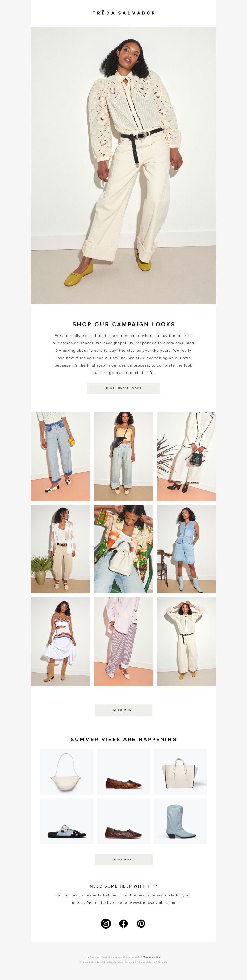The image size is (247, 980).
Task: Open the white skirt with tan boots look
Action: [60, 642]
